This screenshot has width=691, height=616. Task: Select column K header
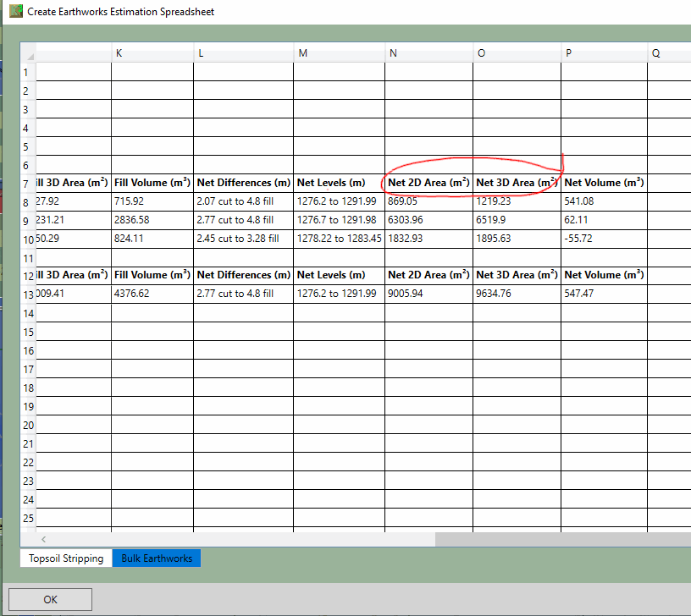[x=152, y=52]
